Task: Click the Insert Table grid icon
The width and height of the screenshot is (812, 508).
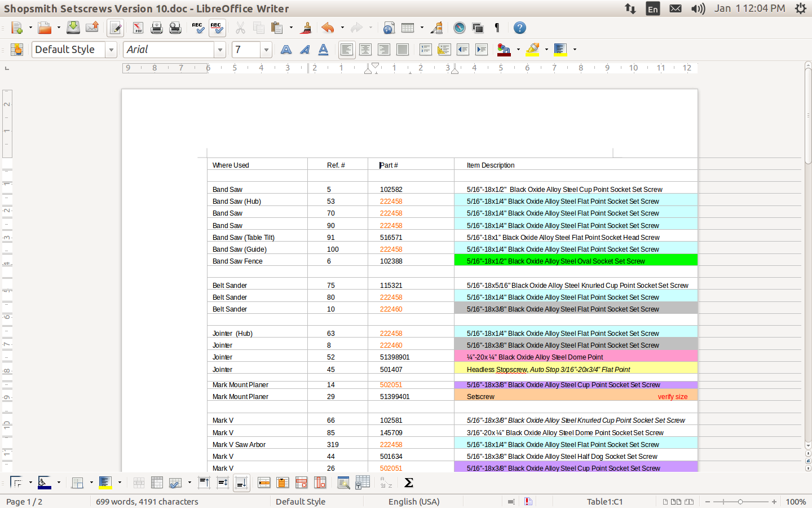Action: [x=408, y=28]
